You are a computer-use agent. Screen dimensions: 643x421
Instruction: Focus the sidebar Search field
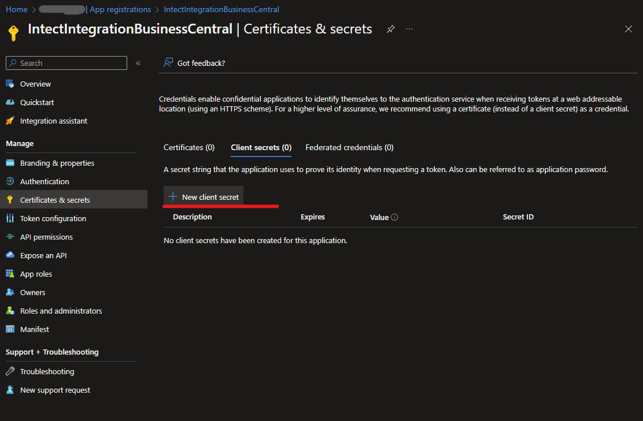click(x=66, y=63)
